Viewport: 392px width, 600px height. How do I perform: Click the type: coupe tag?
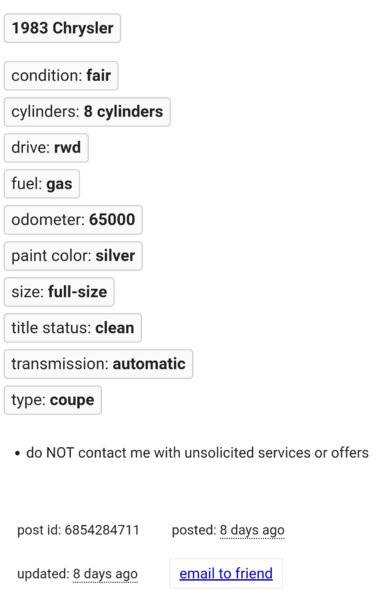[53, 400]
